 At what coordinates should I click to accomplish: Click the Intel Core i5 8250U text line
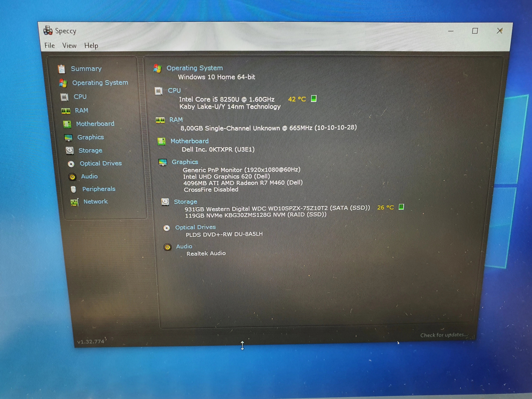(227, 99)
